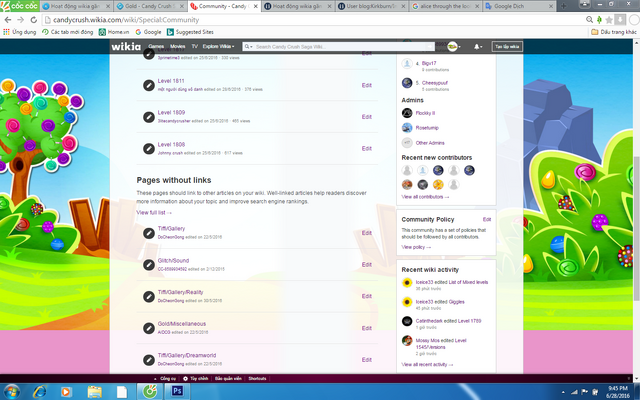The width and height of the screenshot is (640, 400).
Task: Expand the Explore Wikia dropdown
Action: (218, 47)
